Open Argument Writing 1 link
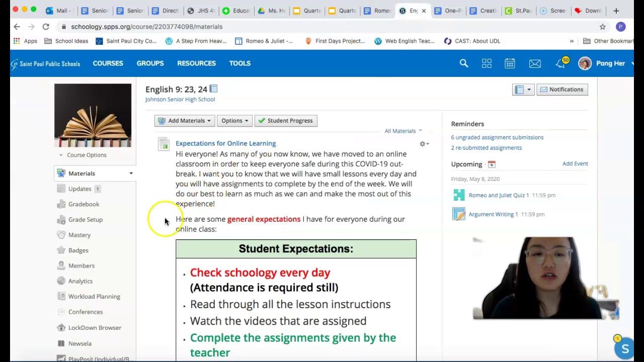The image size is (644, 362). click(493, 214)
